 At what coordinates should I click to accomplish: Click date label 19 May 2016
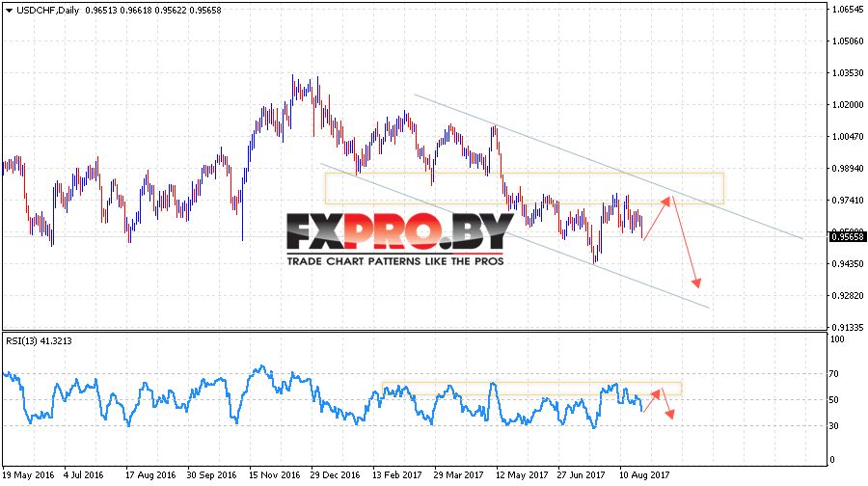[x=28, y=475]
